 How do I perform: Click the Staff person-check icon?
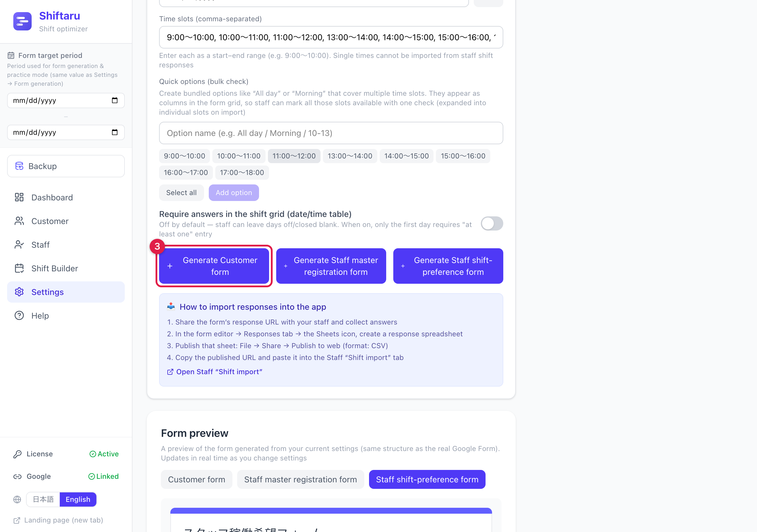pyautogui.click(x=19, y=245)
